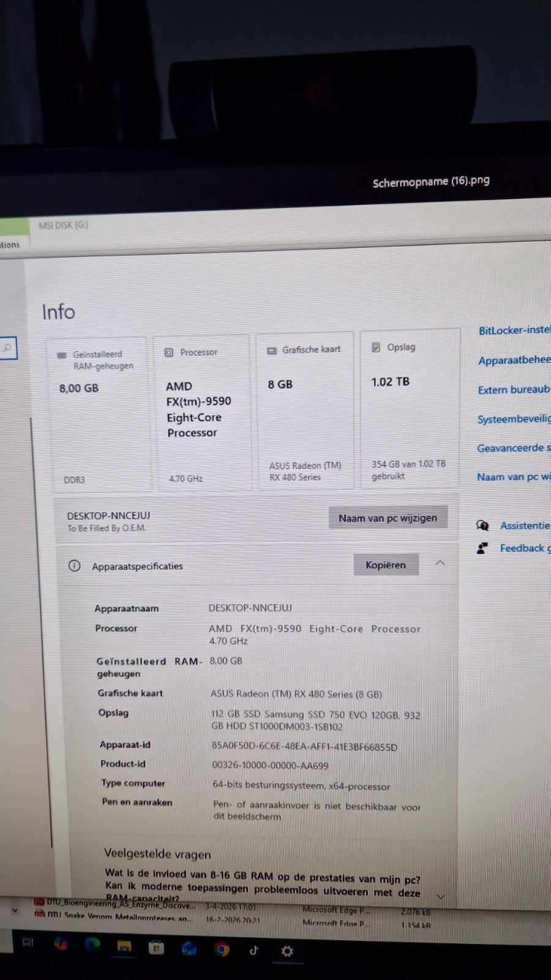
Task: Click the Apparaat-id value
Action: click(304, 747)
